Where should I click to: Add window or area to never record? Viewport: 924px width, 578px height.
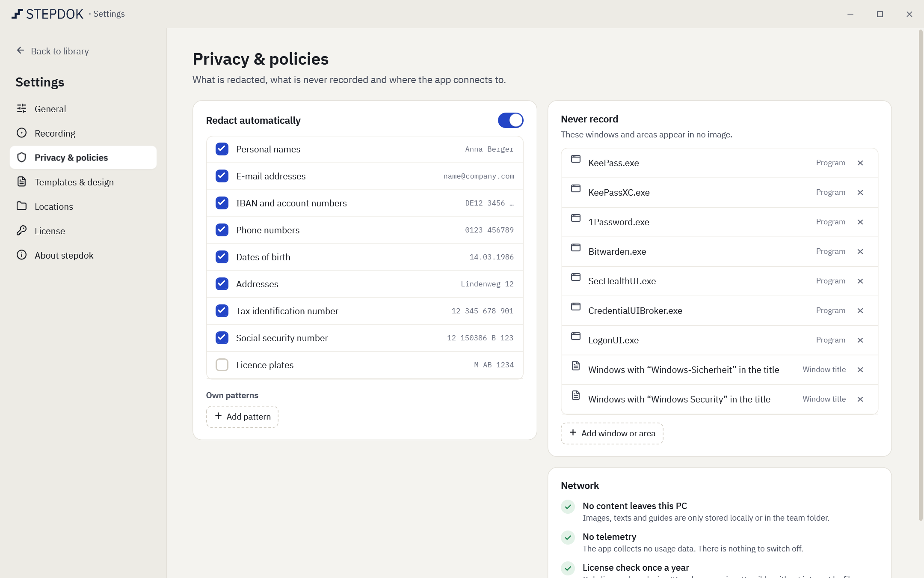(612, 433)
